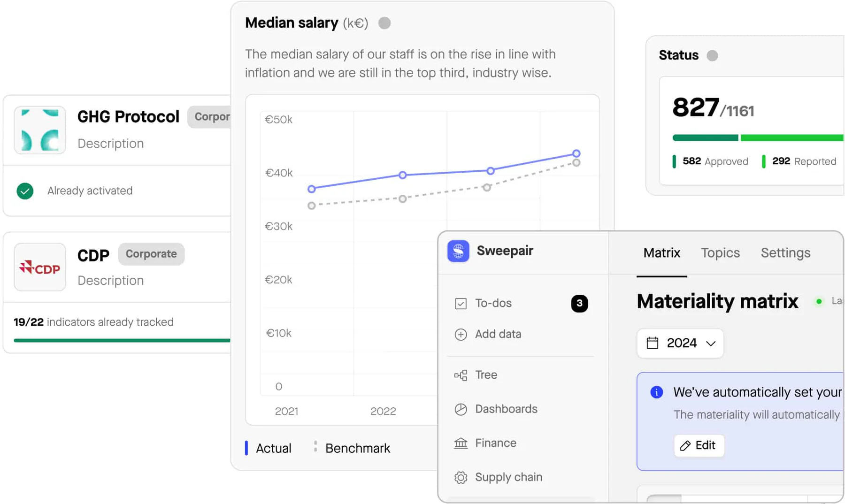
Task: Select the Tree hierarchy icon
Action: [x=461, y=375]
